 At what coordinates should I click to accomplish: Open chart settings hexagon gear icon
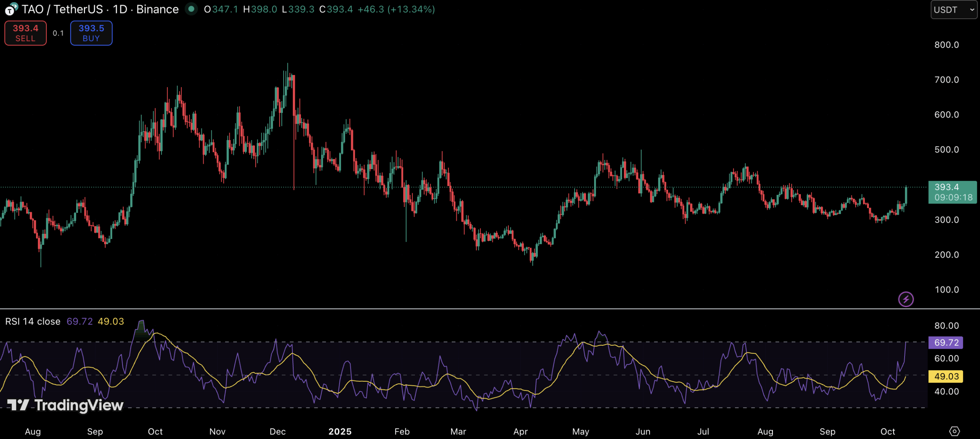[x=954, y=431]
